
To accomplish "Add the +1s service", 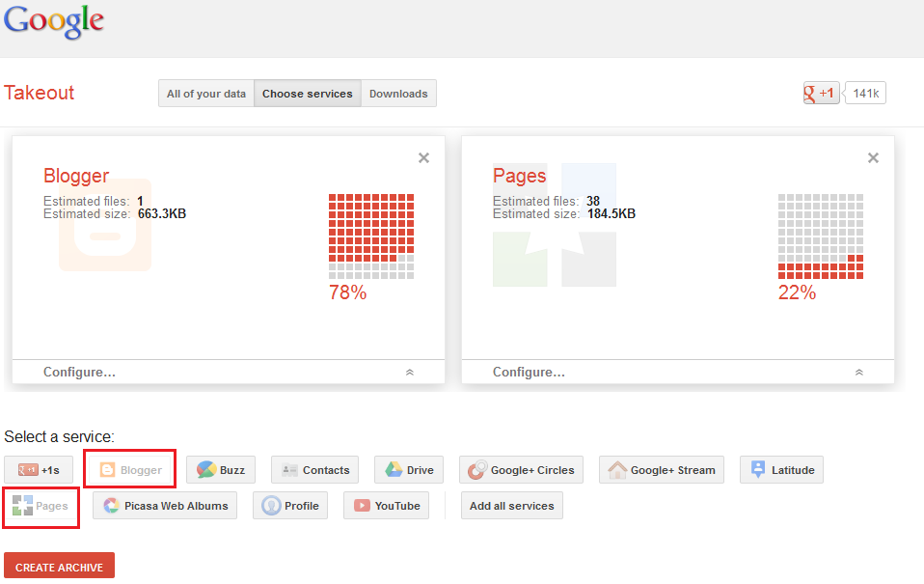I will pyautogui.click(x=39, y=469).
